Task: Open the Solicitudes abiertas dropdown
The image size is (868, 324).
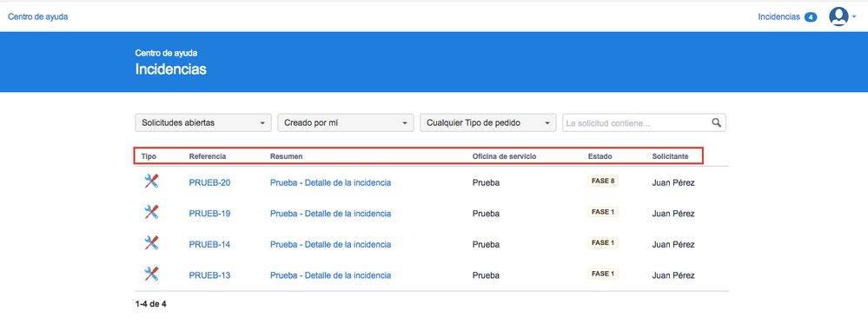Action: pos(203,123)
